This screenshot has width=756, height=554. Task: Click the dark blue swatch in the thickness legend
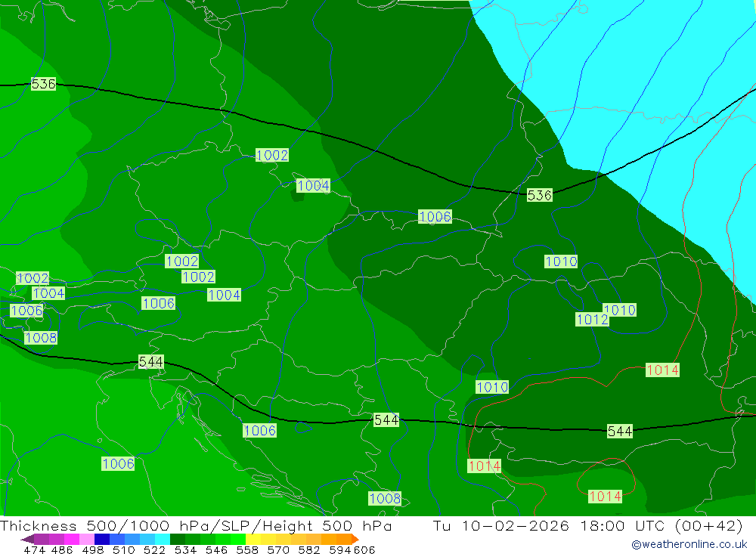tap(102, 539)
